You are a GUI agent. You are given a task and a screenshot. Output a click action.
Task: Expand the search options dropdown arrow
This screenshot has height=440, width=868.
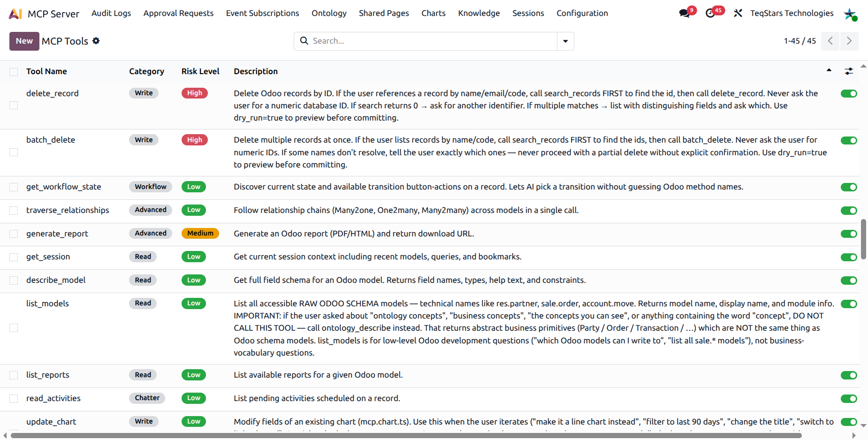[565, 41]
